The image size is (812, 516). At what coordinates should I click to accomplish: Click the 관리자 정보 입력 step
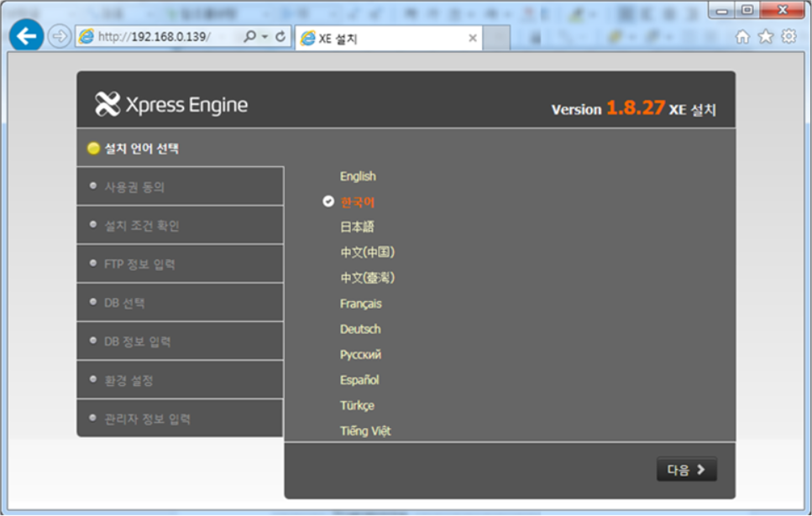[x=181, y=418]
